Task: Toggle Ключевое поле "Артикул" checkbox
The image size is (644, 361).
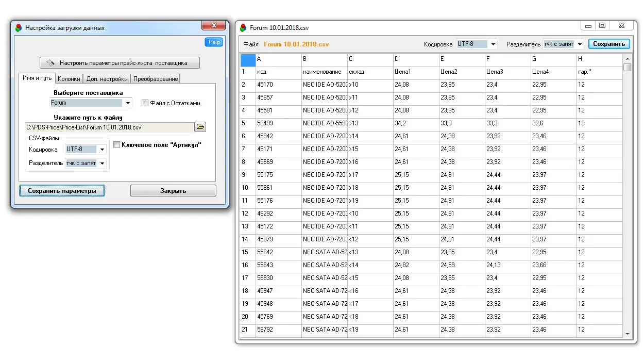Action: click(116, 145)
